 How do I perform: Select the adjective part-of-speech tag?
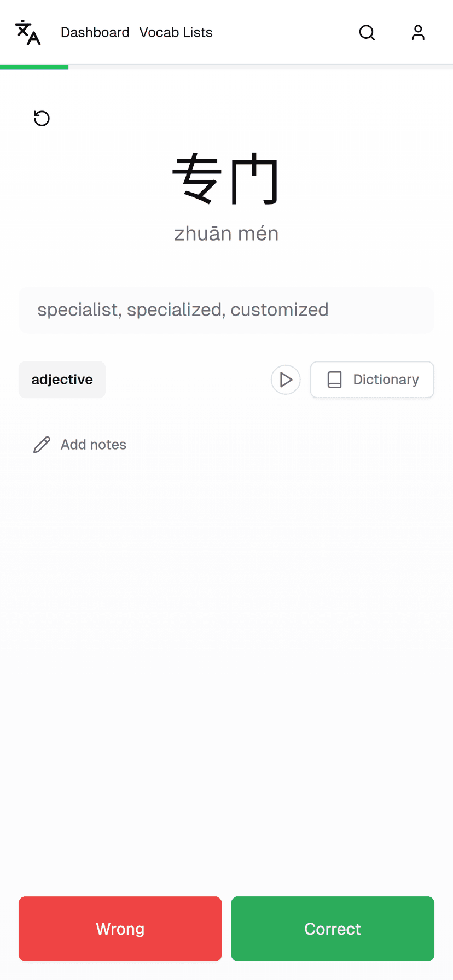tap(62, 380)
